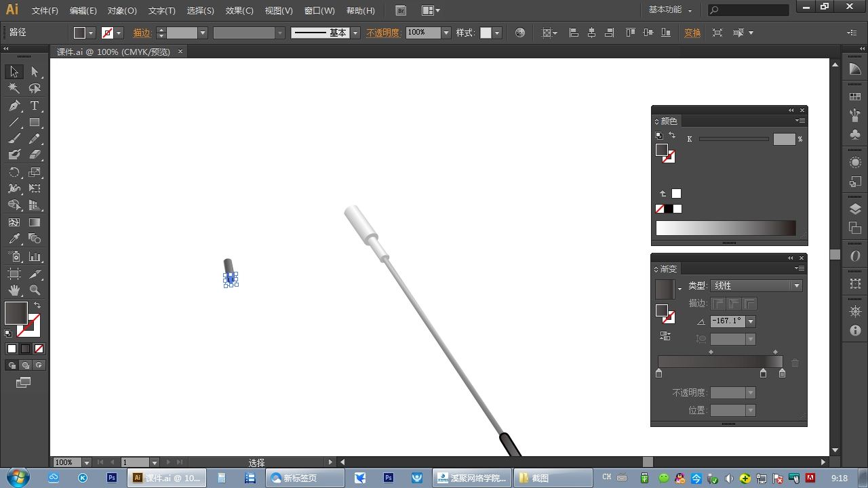The height and width of the screenshot is (488, 868).
Task: Open the graphic Style dropdown
Action: [x=497, y=33]
